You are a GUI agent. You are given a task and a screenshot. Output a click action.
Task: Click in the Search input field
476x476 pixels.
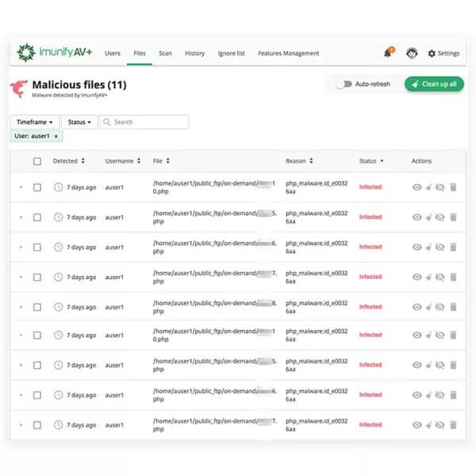point(144,122)
